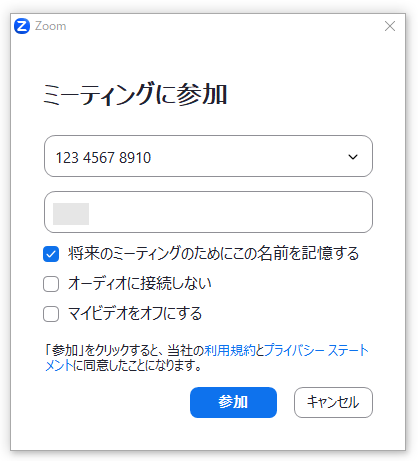Uncheck the 将来のミーティングのためにこの名前を記憶する checkbox
The image size is (418, 461).
point(51,254)
